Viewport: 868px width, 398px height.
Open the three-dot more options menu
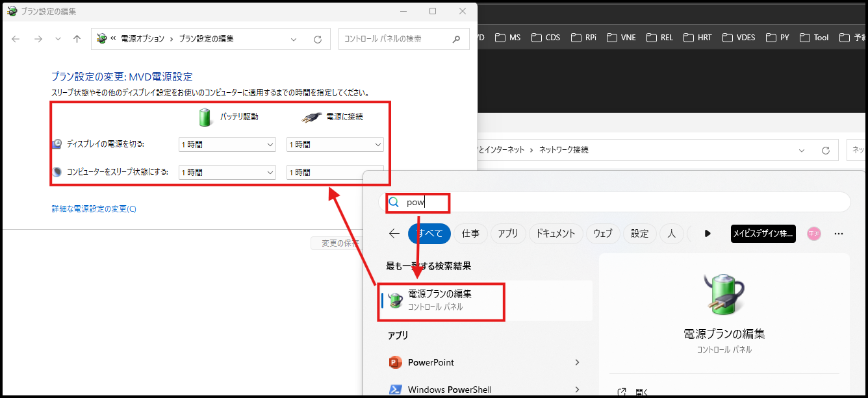[839, 234]
